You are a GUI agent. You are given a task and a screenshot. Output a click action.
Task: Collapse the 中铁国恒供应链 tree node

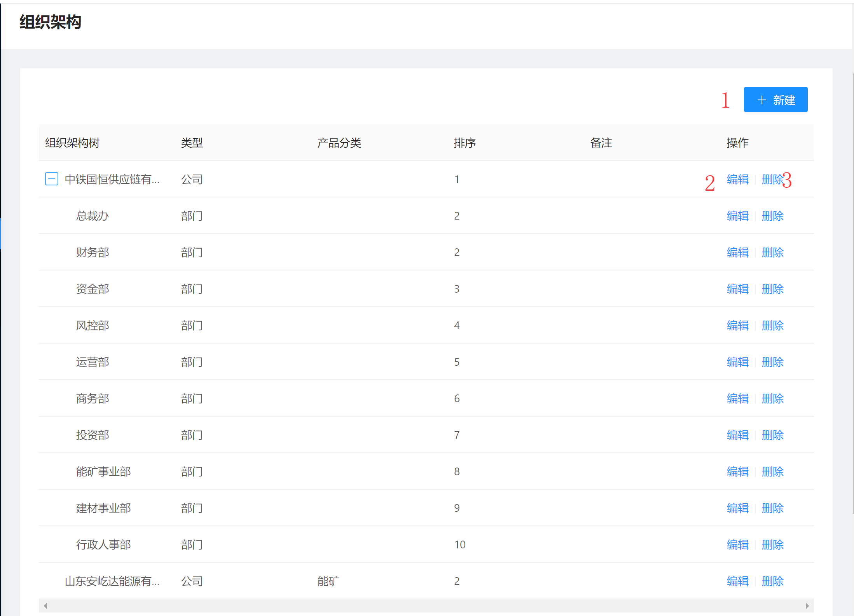click(52, 179)
